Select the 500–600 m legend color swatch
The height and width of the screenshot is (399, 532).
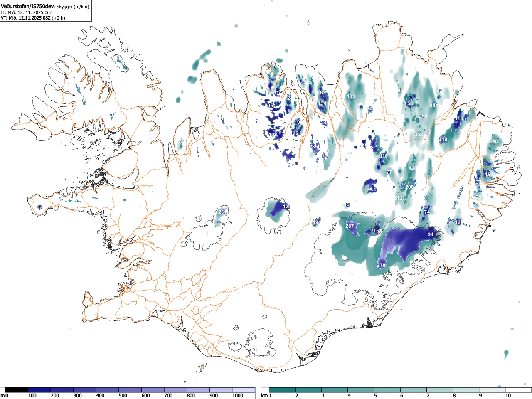click(x=130, y=390)
